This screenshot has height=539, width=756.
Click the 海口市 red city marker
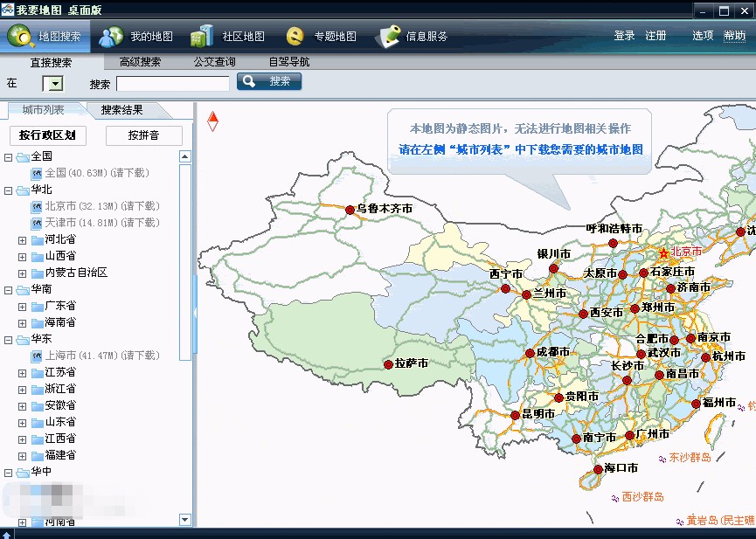coord(598,469)
